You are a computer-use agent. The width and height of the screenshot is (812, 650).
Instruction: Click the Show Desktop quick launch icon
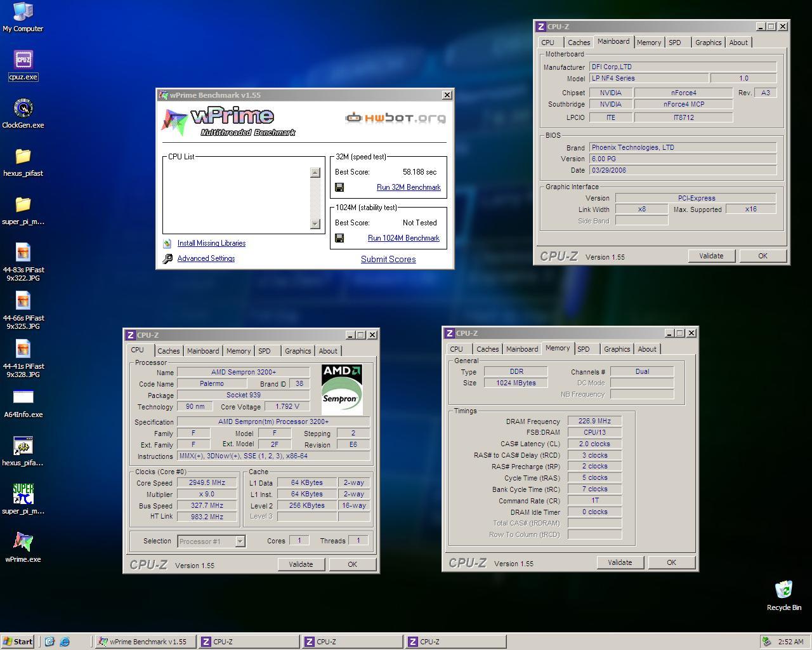coord(49,642)
